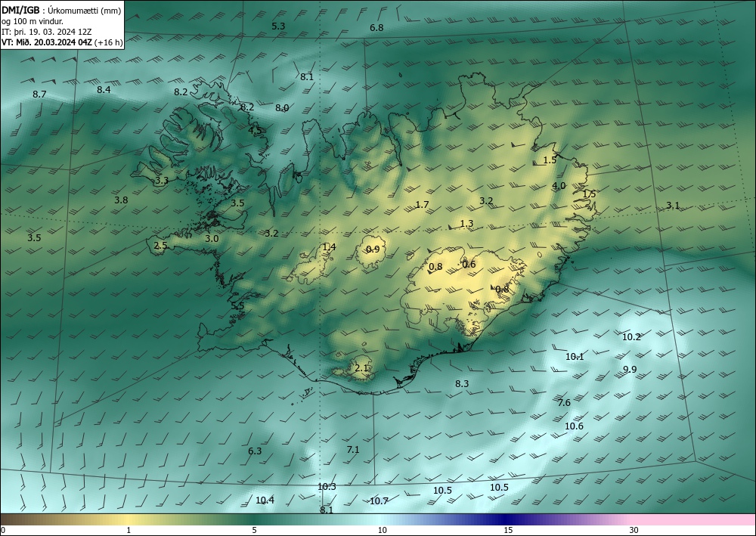Viewport: 756px width, 536px height.
Task: Click the 5.5 value on the west coast
Action: [237, 306]
